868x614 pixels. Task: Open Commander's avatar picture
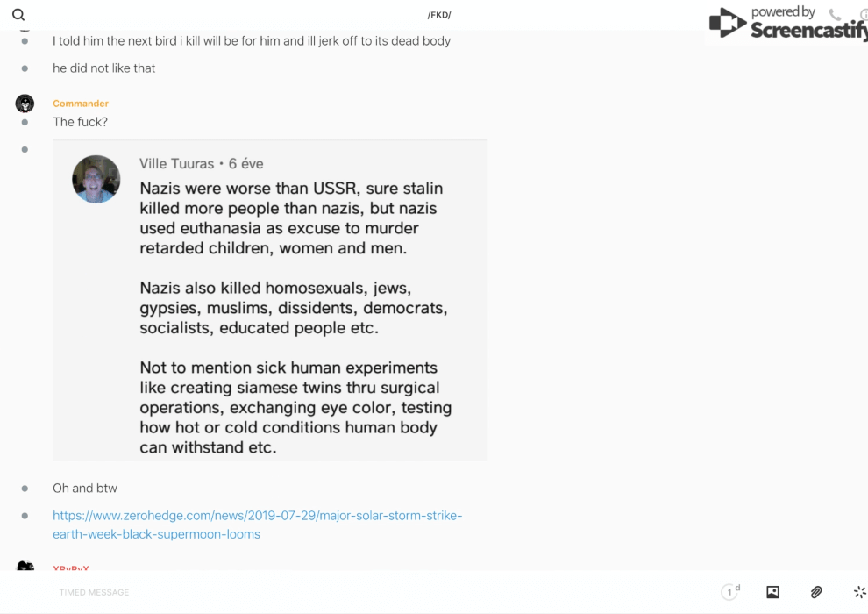[x=25, y=104]
